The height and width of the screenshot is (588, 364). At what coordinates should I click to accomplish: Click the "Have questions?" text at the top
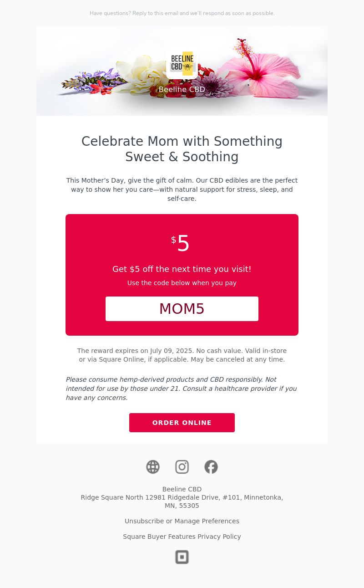(x=182, y=13)
